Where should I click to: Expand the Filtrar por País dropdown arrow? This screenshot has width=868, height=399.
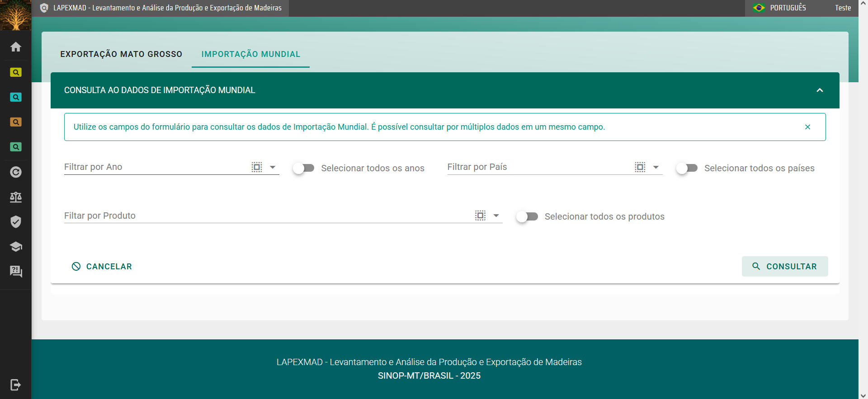pos(656,167)
